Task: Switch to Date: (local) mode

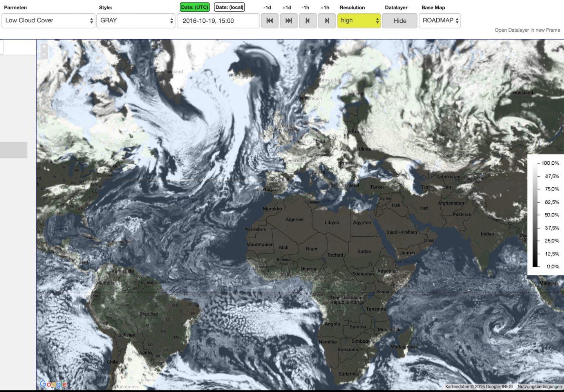Action: click(x=229, y=7)
